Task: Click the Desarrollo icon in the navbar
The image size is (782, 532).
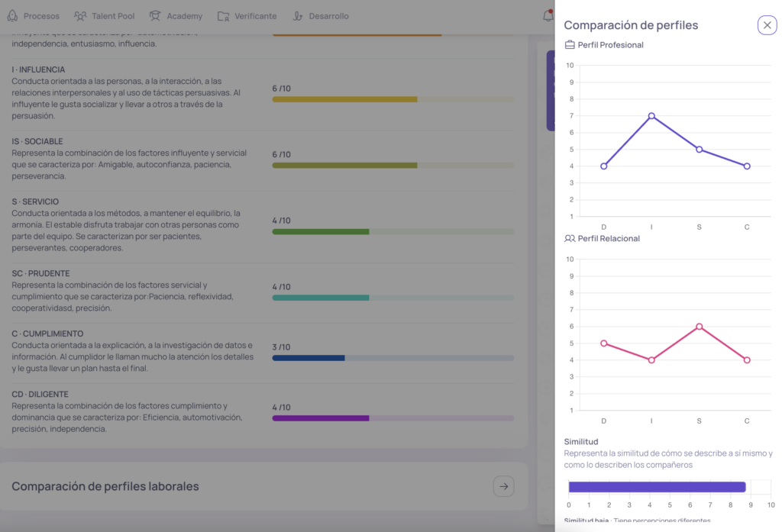Action: 298,16
